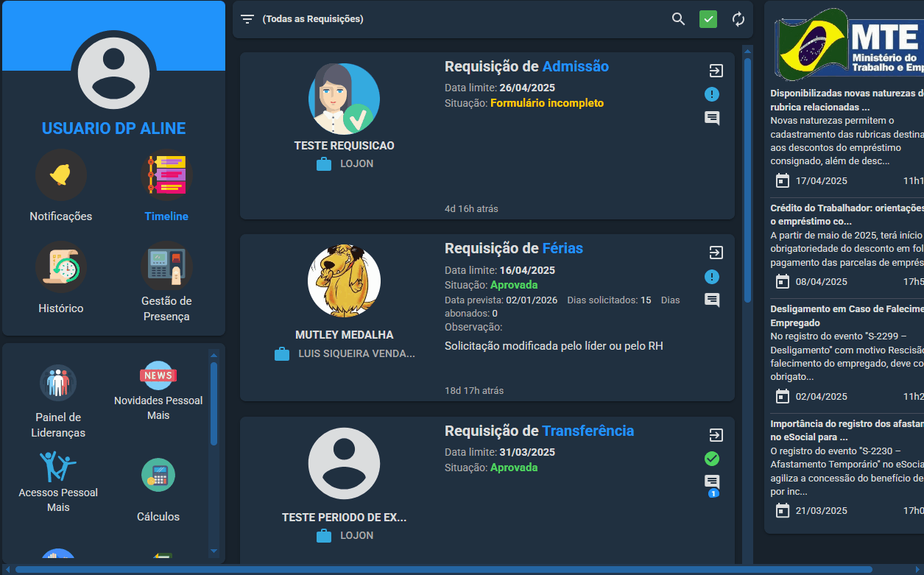Click briefcase icon under TESTE REQUISICAO
The image size is (924, 575).
pyautogui.click(x=324, y=164)
